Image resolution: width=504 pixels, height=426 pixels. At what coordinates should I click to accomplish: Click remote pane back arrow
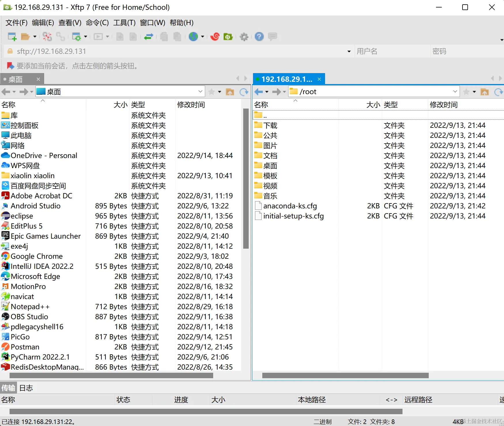coord(259,92)
